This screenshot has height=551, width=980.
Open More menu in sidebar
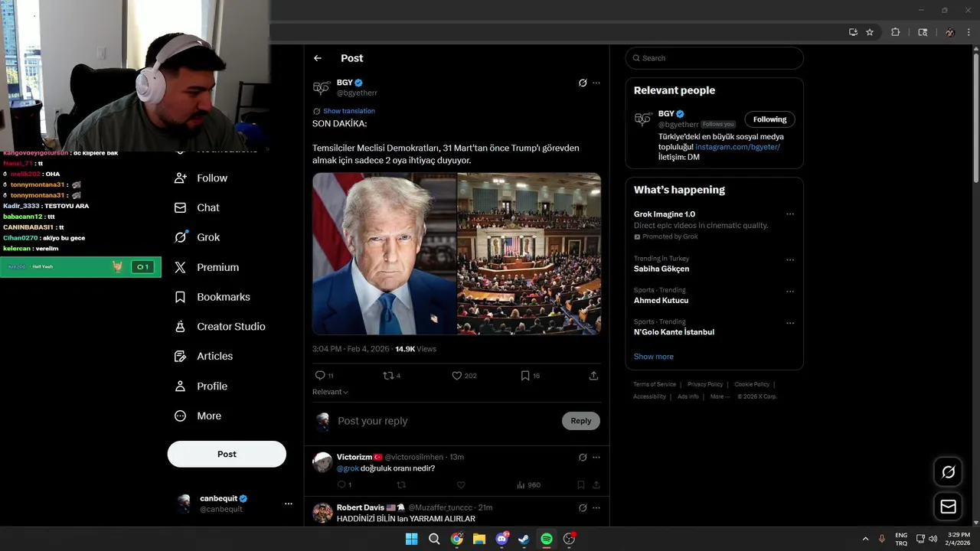(198, 416)
